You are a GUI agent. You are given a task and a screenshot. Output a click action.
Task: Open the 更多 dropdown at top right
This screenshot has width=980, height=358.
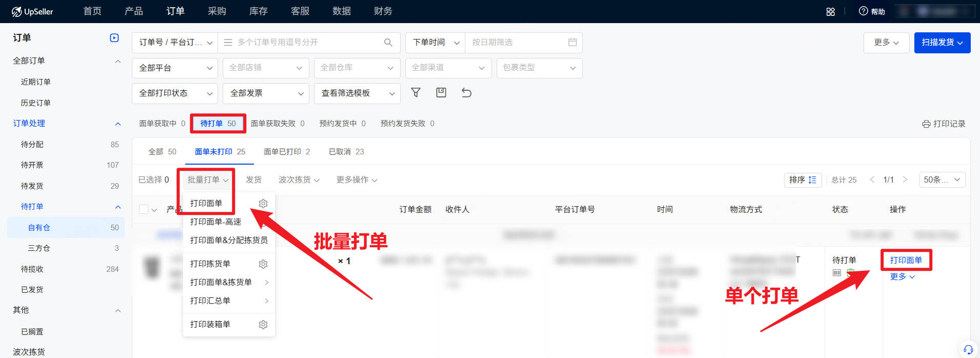(887, 43)
